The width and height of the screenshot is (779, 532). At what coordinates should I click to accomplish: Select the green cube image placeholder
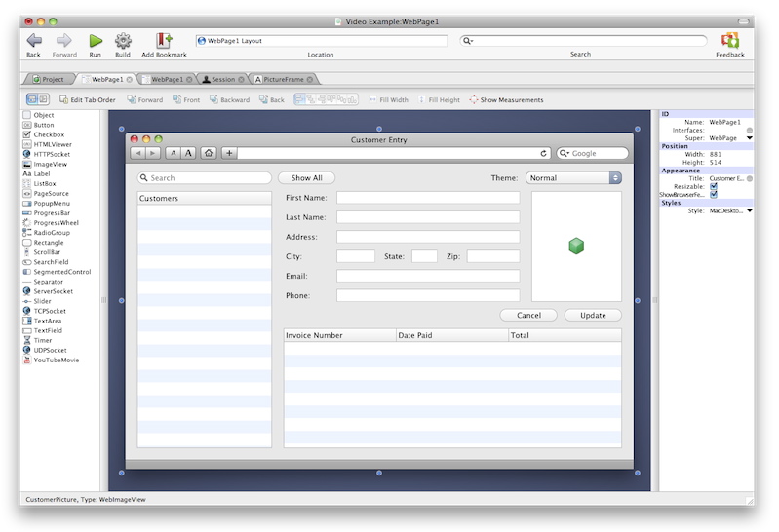[576, 246]
